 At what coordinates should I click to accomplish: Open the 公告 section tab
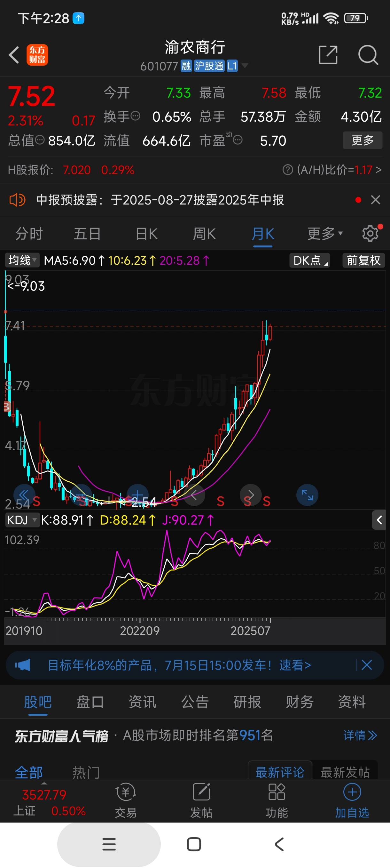click(x=195, y=702)
